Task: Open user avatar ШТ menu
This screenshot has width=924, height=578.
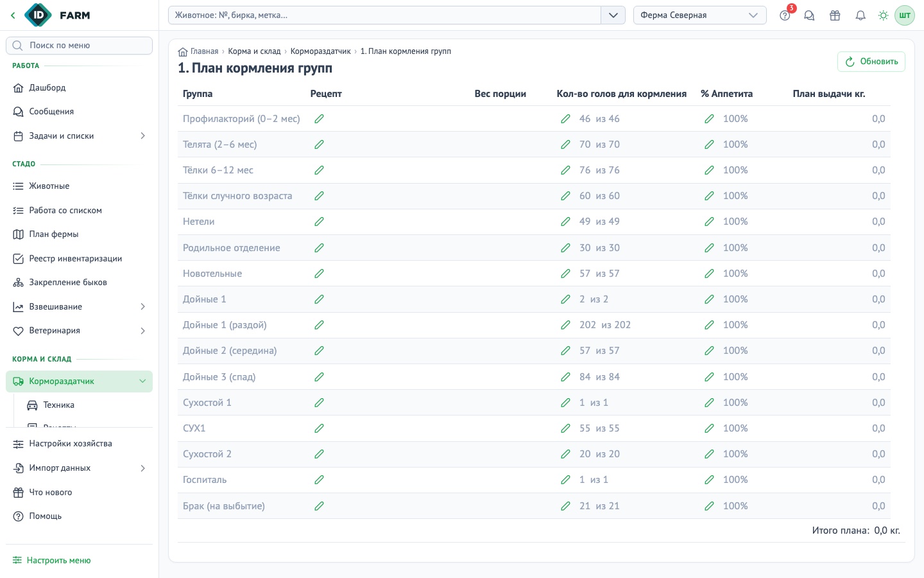Action: [905, 15]
